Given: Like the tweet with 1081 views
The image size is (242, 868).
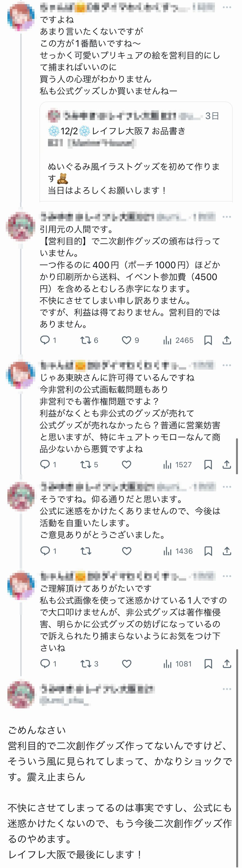Looking at the screenshot, I should pyautogui.click(x=126, y=664).
